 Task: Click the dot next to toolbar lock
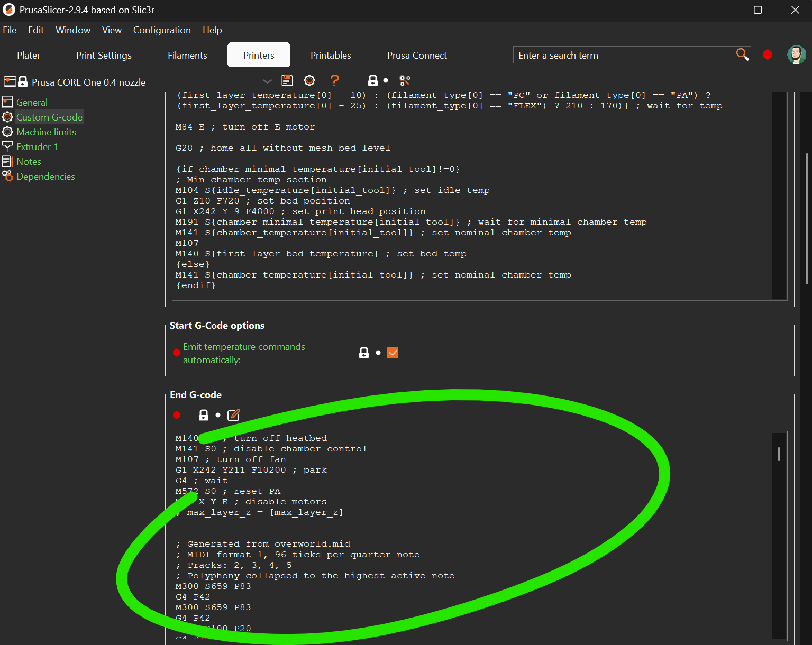(386, 80)
